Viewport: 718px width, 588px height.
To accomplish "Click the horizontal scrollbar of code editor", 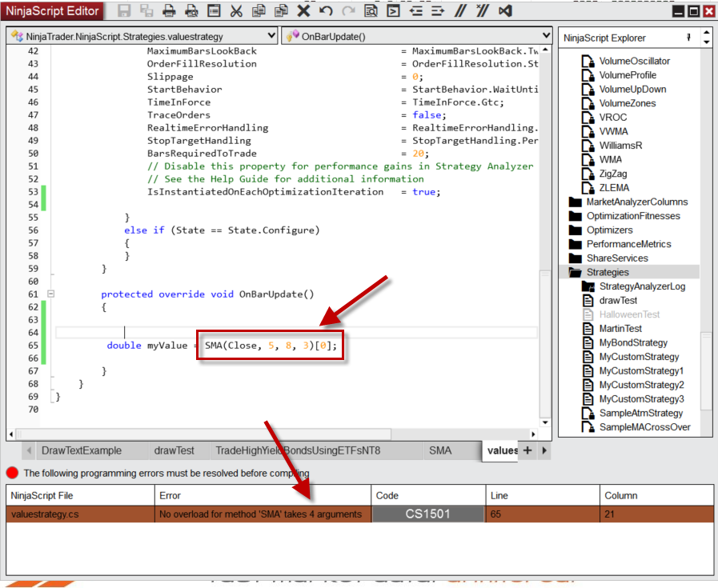I will point(204,434).
